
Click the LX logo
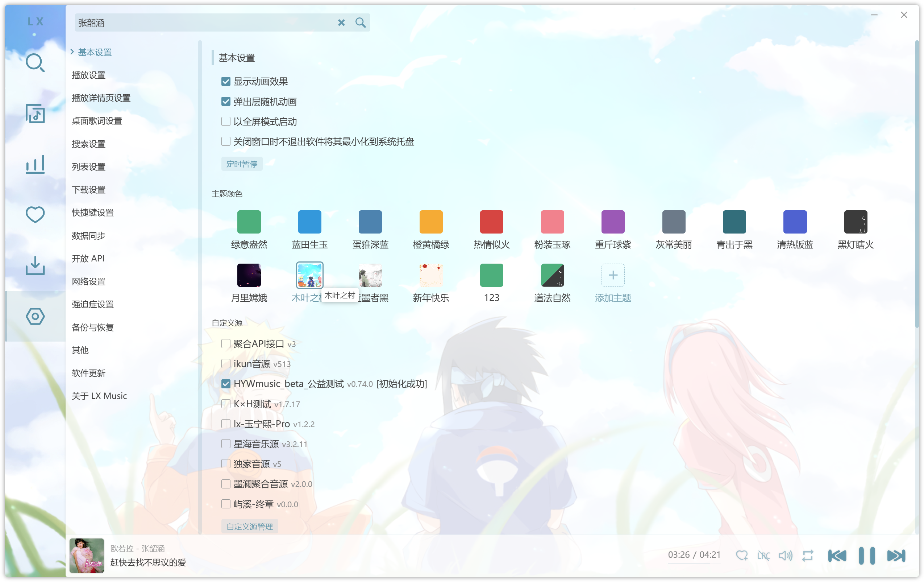[x=35, y=21]
